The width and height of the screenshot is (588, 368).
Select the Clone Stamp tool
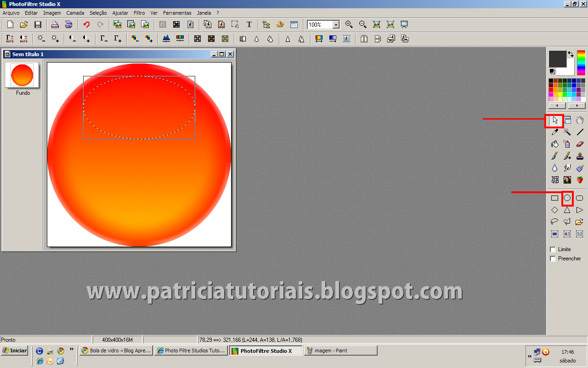tap(580, 156)
